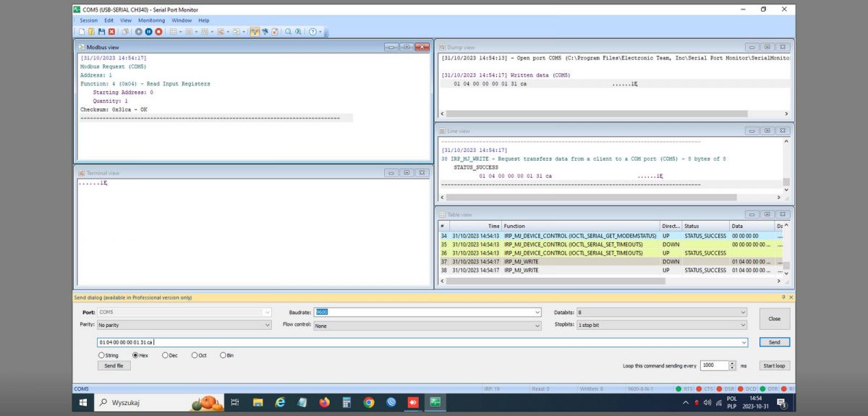Viewport: 868px width, 416px height.
Task: Click the magnifier Find toolbar icon
Action: [288, 32]
